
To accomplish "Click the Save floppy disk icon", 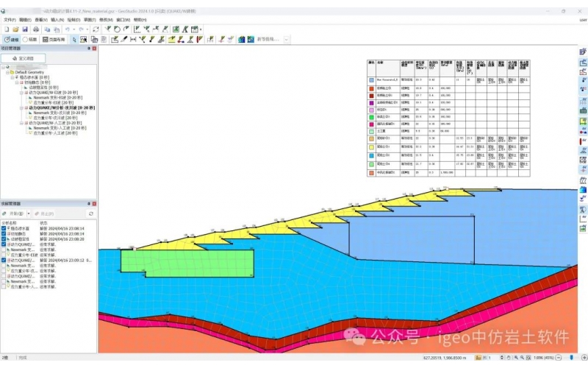I will tap(25, 29).
